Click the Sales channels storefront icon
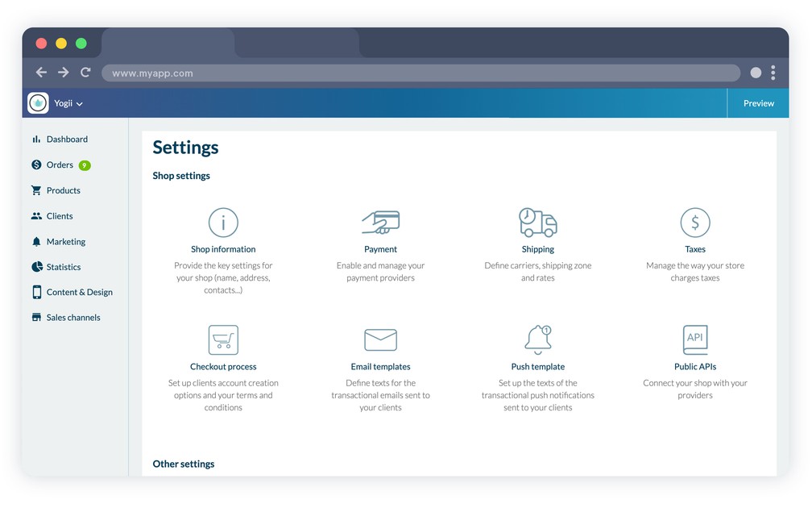This screenshot has height=508, width=812. click(36, 317)
